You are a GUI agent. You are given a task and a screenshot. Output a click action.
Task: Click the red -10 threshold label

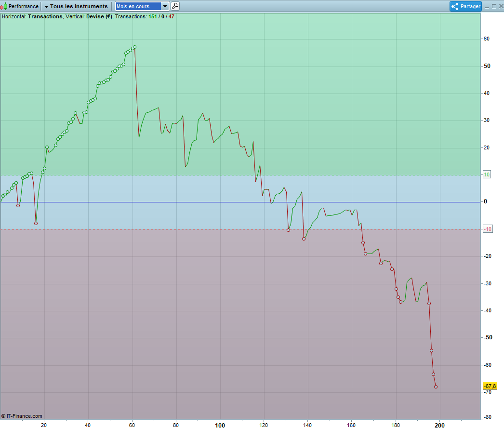488,229
